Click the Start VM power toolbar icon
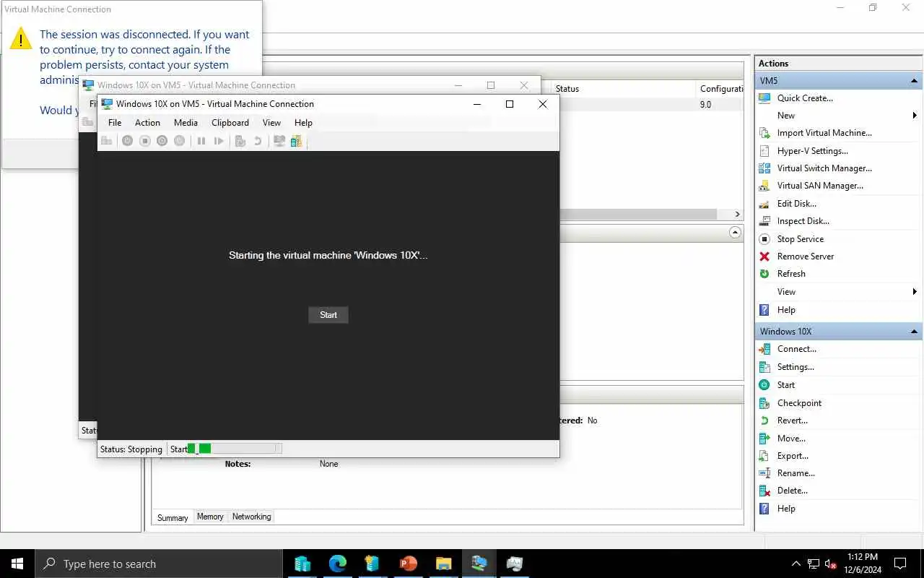This screenshot has height=578, width=924. tap(127, 141)
